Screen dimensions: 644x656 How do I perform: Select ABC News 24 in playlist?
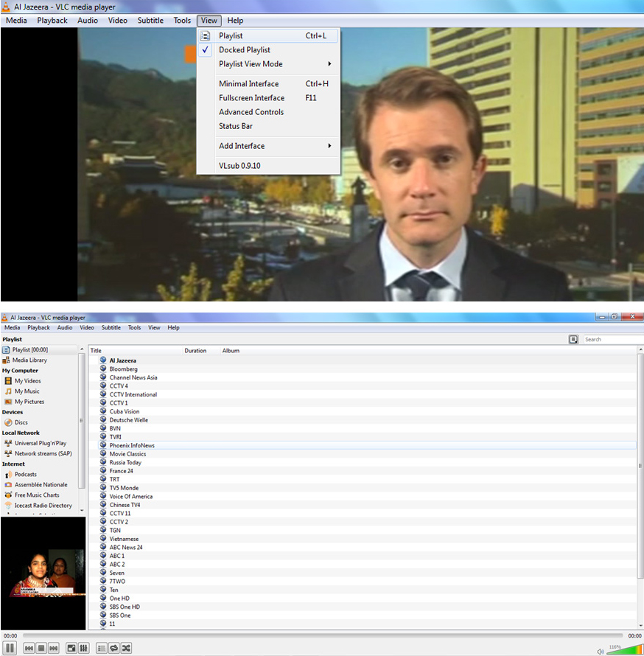(x=126, y=547)
